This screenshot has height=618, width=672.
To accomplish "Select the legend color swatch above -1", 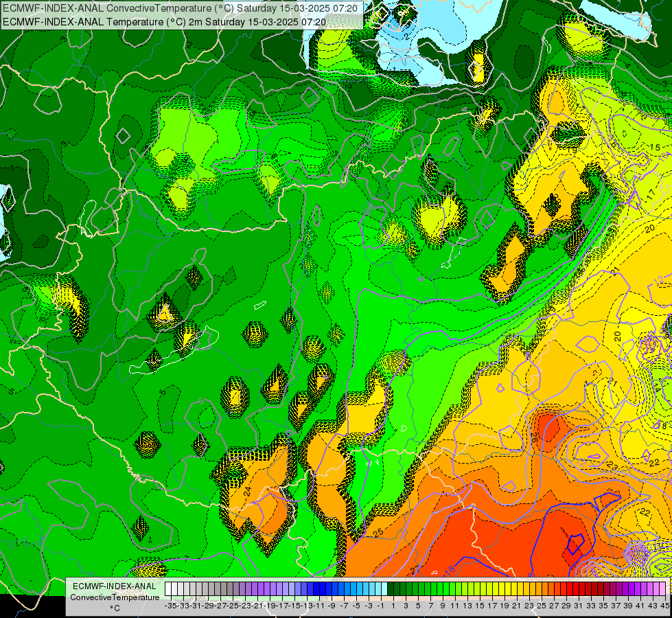I will tap(378, 588).
